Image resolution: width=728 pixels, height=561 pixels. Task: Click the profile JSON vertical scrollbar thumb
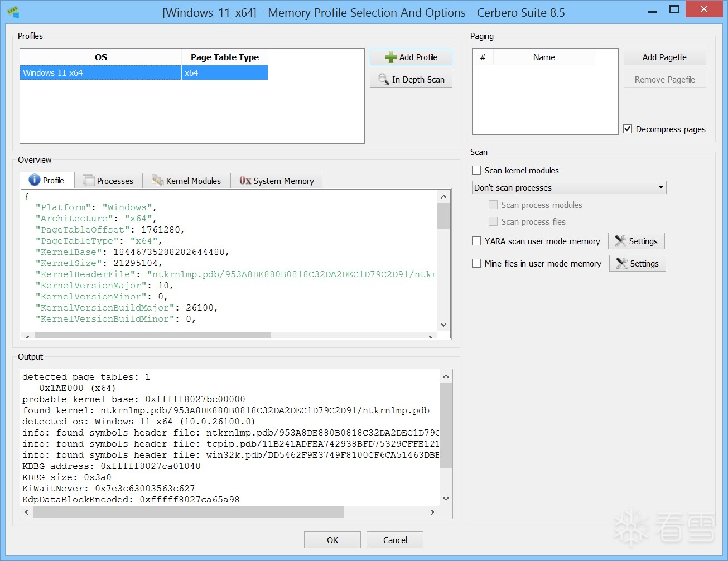443,216
